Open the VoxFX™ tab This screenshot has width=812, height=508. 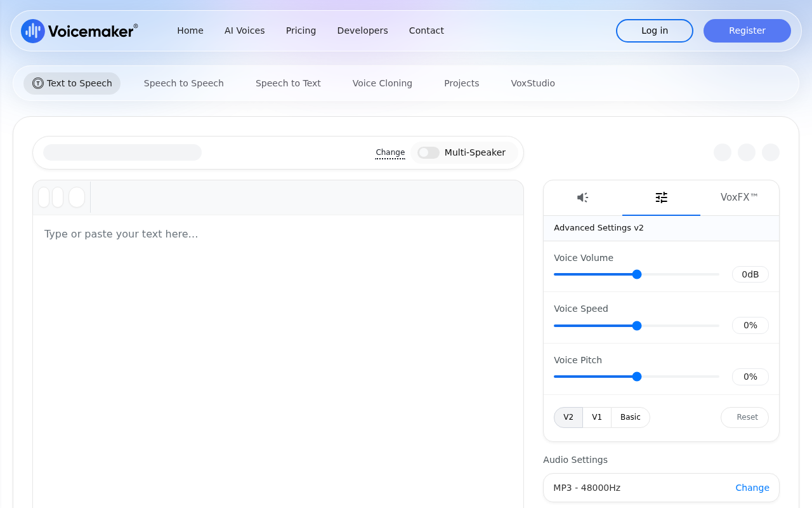coord(740,197)
